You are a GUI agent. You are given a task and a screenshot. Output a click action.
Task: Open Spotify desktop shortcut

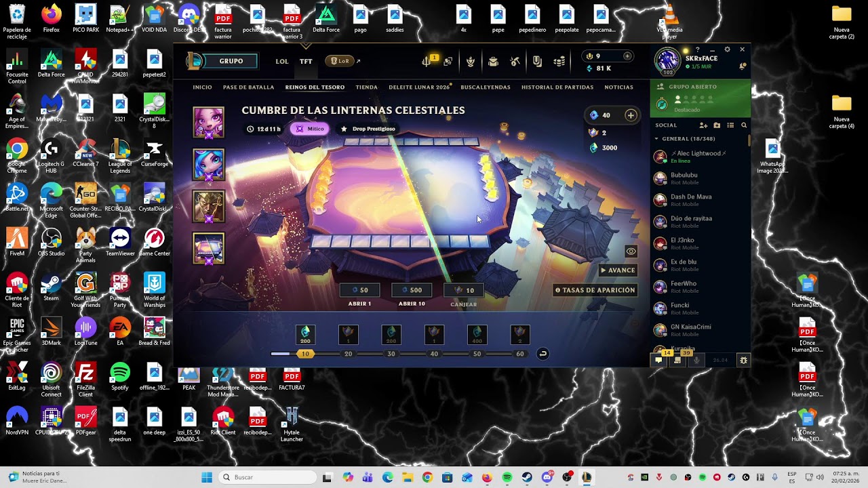click(120, 376)
